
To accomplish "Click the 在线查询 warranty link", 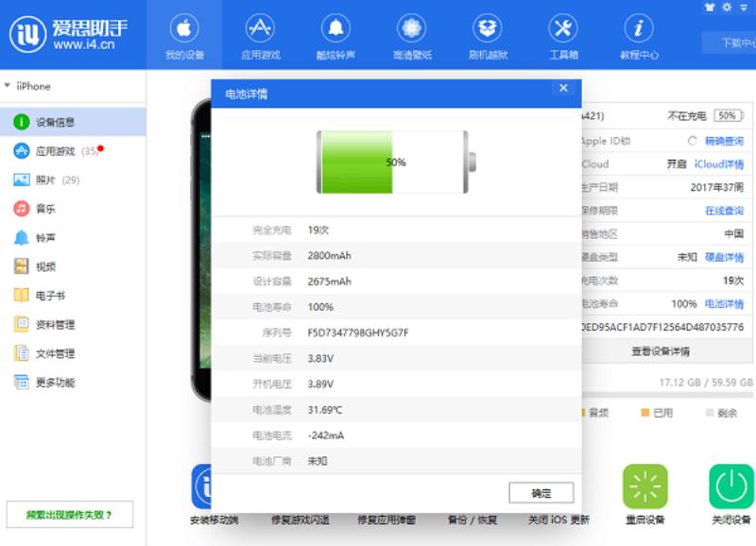I will (724, 211).
